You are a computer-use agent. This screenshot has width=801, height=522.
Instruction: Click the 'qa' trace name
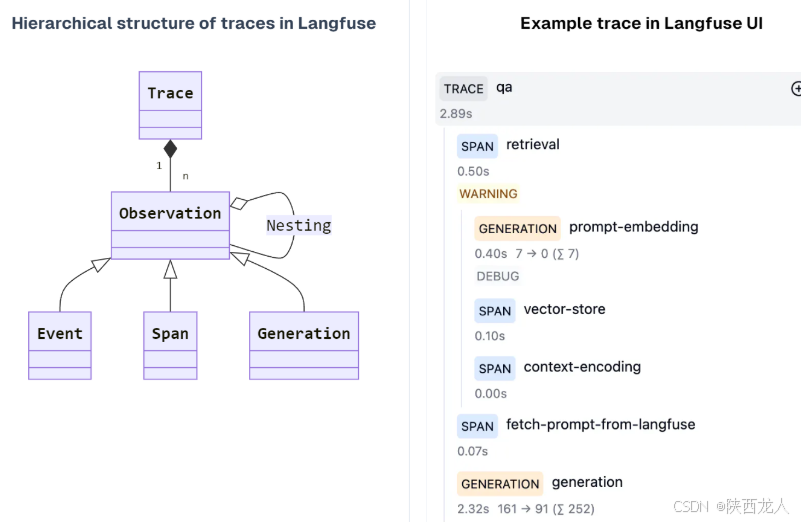pos(504,88)
